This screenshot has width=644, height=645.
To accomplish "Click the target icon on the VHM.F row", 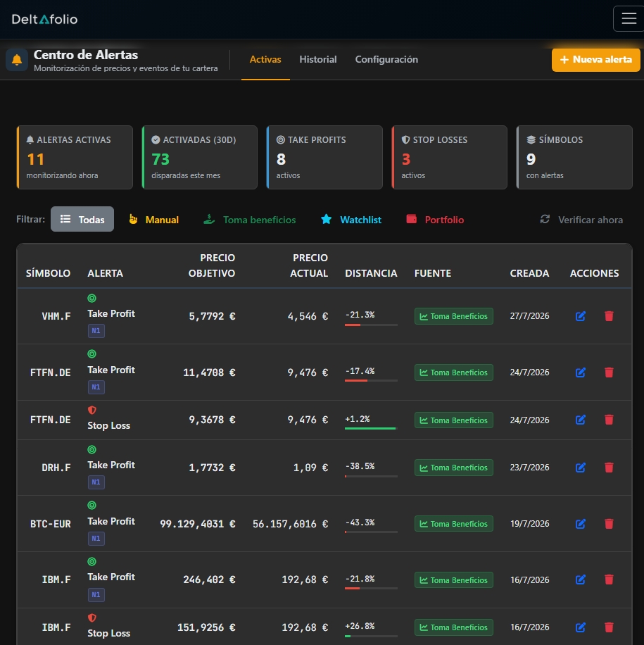I will click(x=91, y=299).
